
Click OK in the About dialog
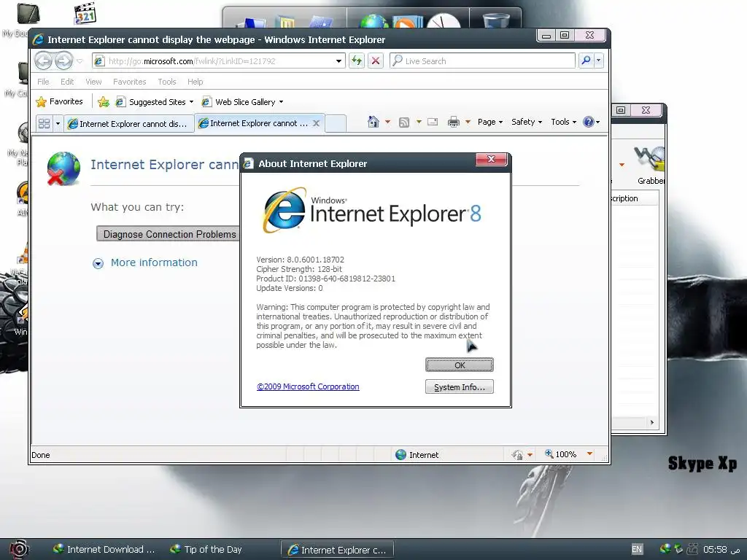point(460,365)
